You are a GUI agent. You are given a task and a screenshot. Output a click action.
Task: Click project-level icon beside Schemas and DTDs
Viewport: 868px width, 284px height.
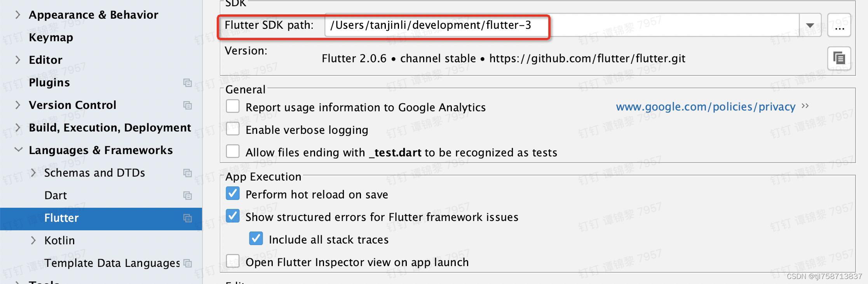[187, 173]
